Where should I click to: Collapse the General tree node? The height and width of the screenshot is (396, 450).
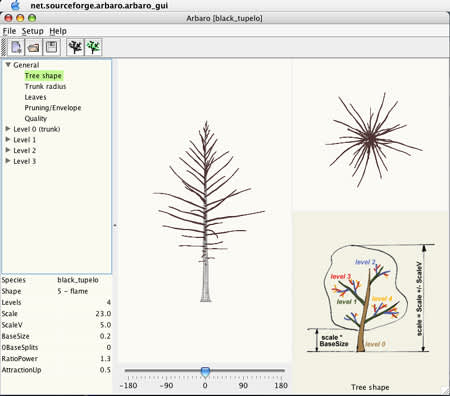coord(8,65)
